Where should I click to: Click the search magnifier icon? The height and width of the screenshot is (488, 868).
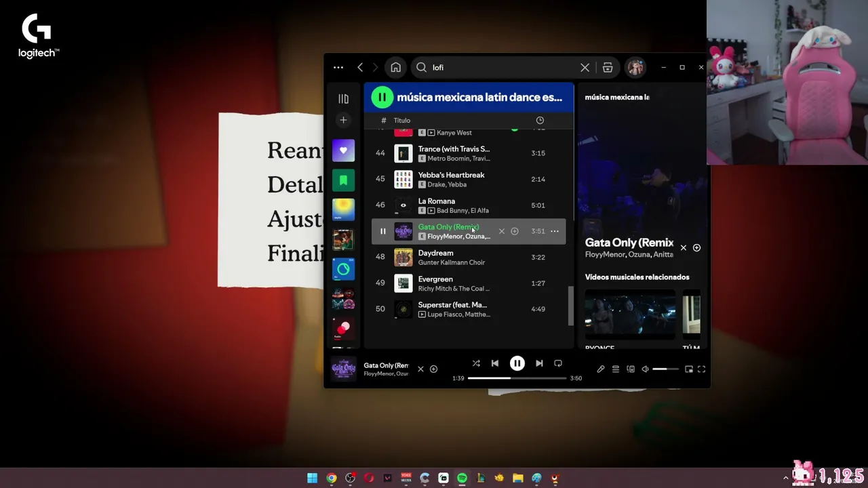(421, 68)
